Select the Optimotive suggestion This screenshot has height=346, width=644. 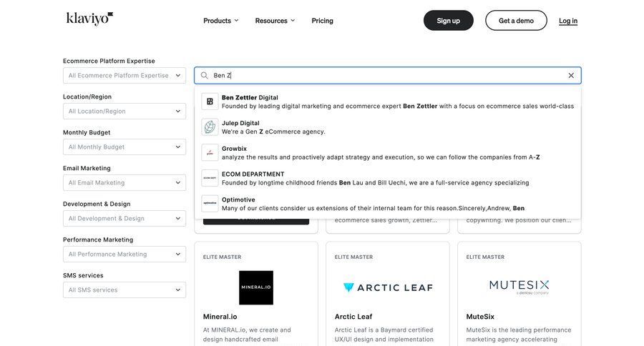coord(388,203)
